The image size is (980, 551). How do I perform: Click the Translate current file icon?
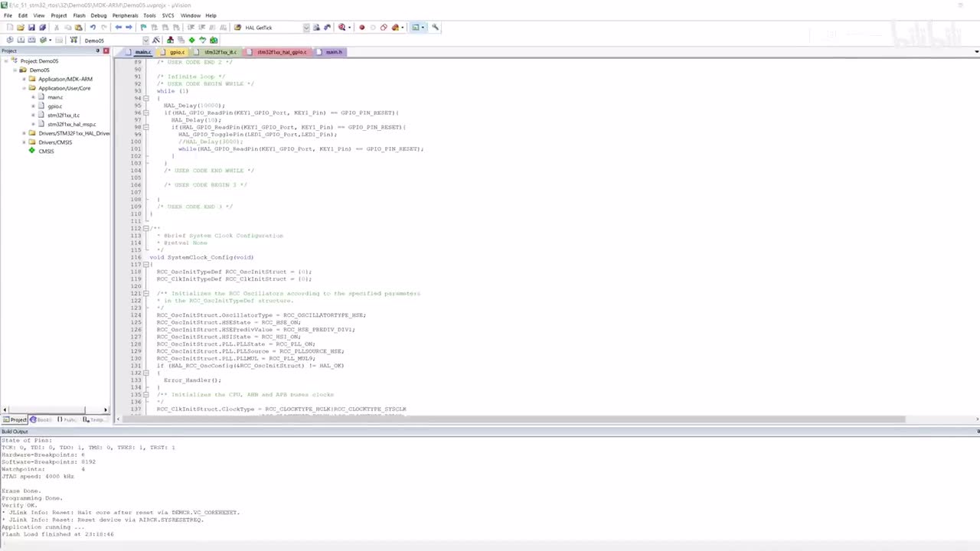[10, 40]
